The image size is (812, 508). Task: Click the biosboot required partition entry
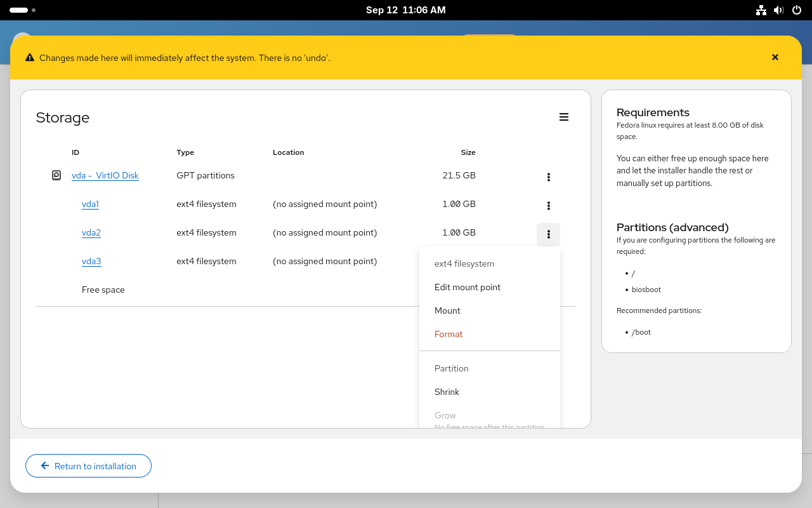tap(646, 290)
